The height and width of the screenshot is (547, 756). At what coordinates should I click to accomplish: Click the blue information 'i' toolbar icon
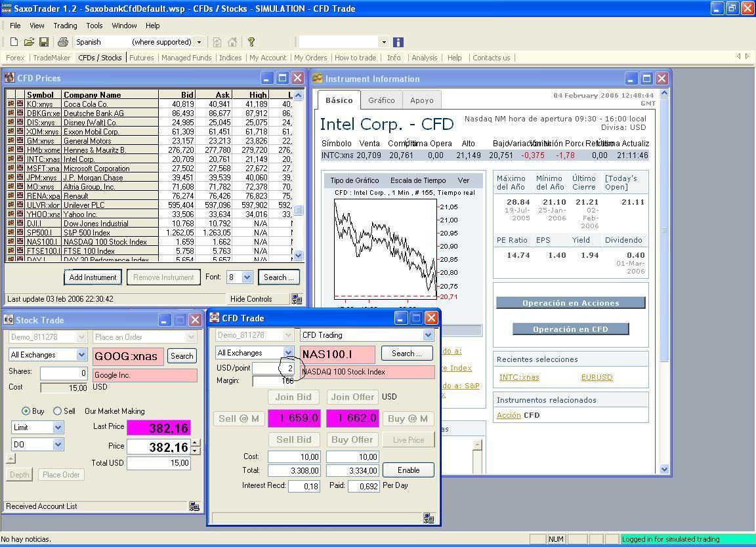[398, 42]
